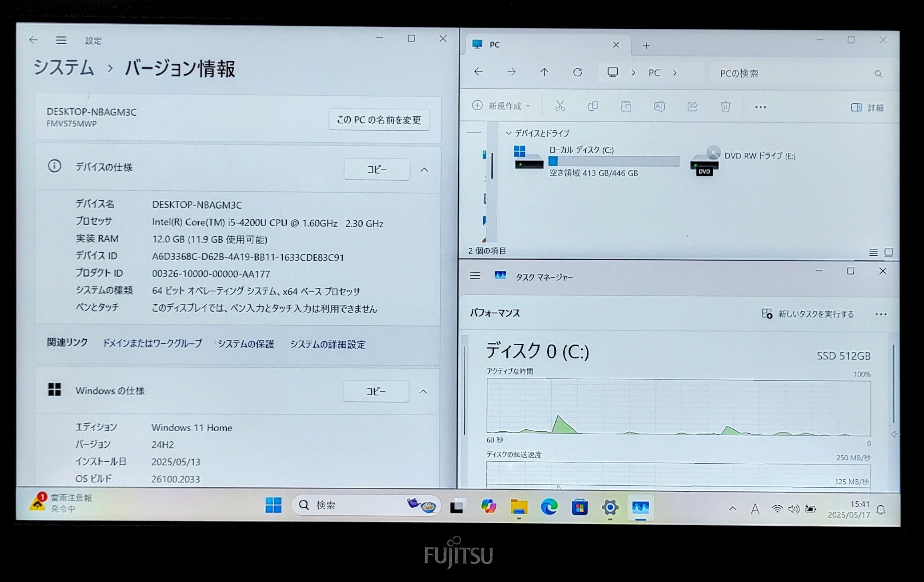Switch Explorer to list details view icon
Screen dimensions: 924x582
click(x=873, y=252)
